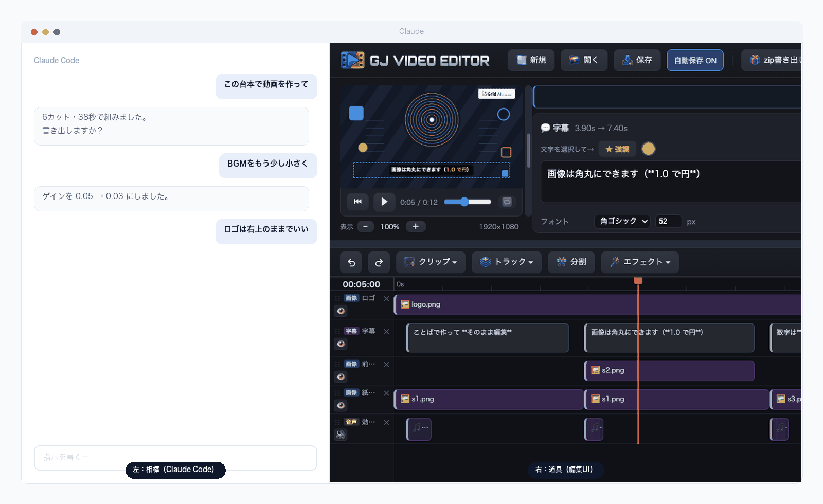Open the クリップ dropdown menu

(431, 262)
